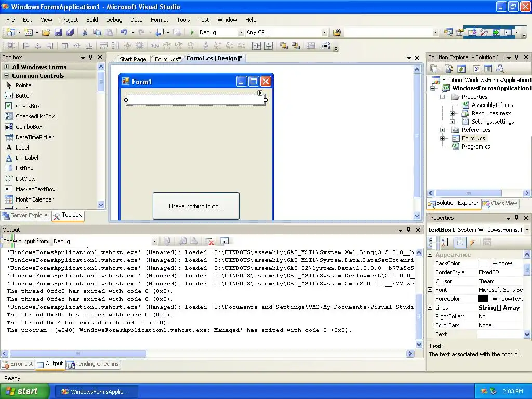Open the Build menu

coord(92,20)
